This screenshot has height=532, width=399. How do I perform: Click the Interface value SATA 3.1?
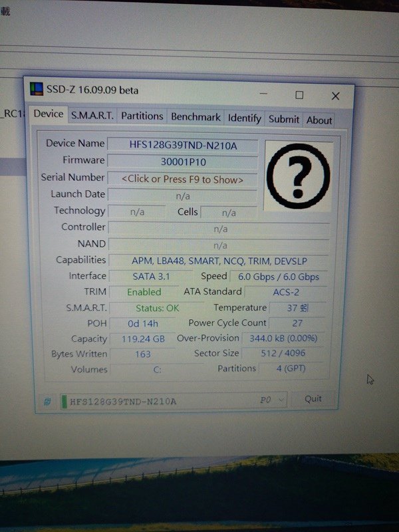(151, 277)
